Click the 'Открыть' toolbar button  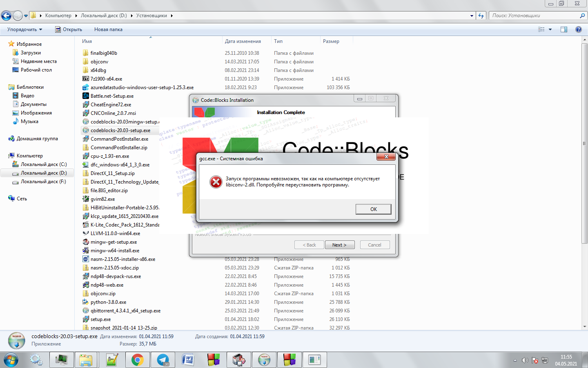click(69, 29)
